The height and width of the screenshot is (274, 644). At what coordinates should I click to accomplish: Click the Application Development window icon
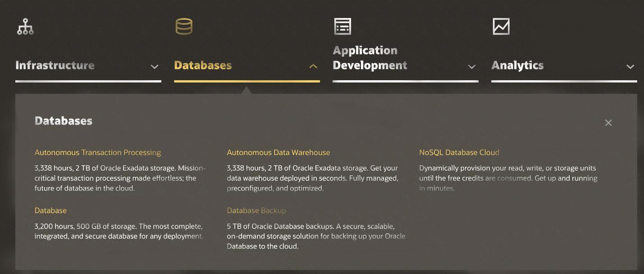[343, 26]
